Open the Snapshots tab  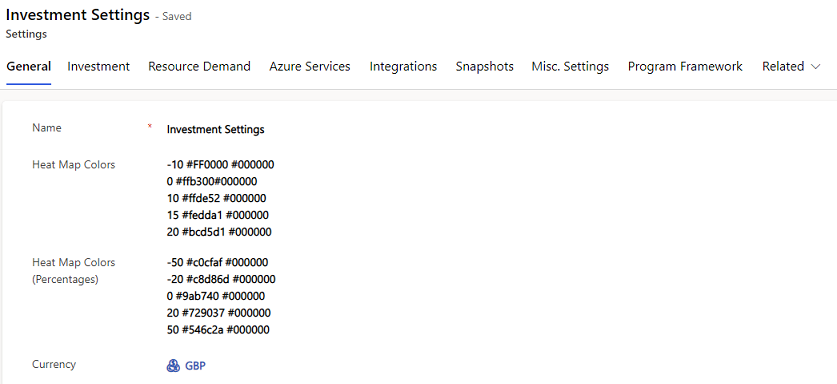click(484, 67)
